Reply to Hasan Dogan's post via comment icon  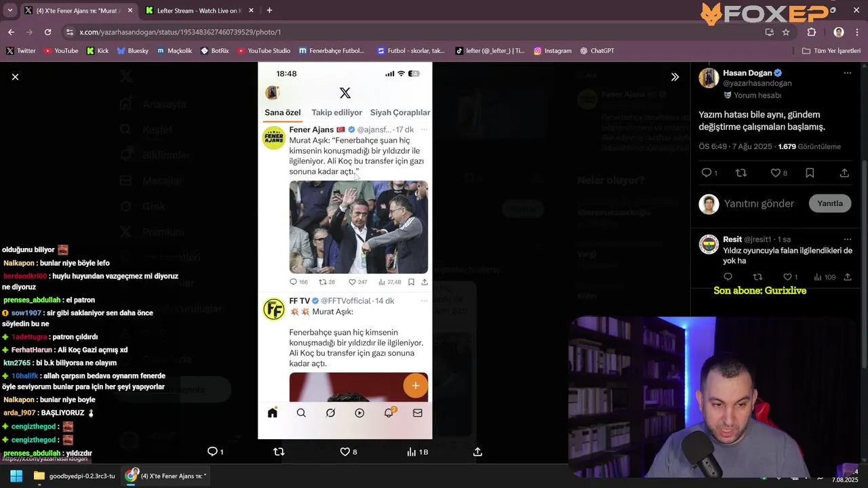tap(707, 173)
